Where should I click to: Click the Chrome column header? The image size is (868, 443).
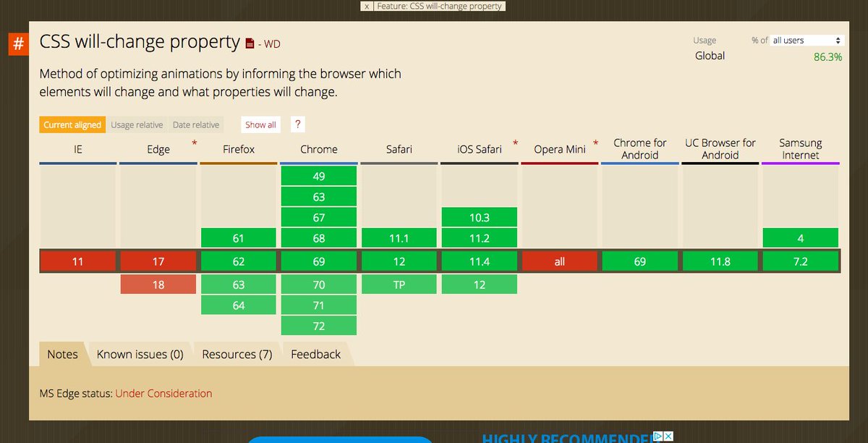pyautogui.click(x=319, y=149)
